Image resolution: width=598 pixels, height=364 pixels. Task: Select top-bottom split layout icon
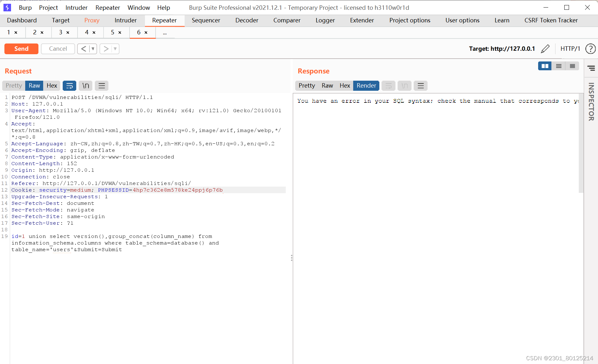[559, 66]
